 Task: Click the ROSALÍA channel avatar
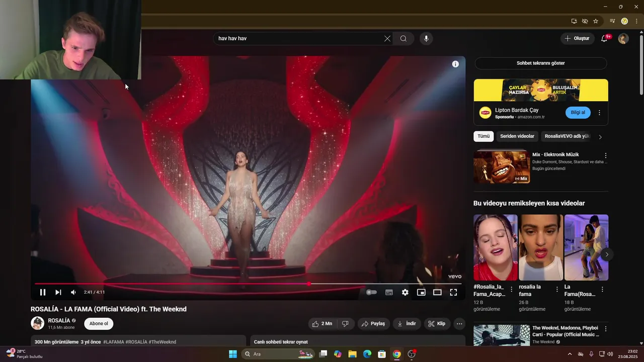(x=38, y=323)
